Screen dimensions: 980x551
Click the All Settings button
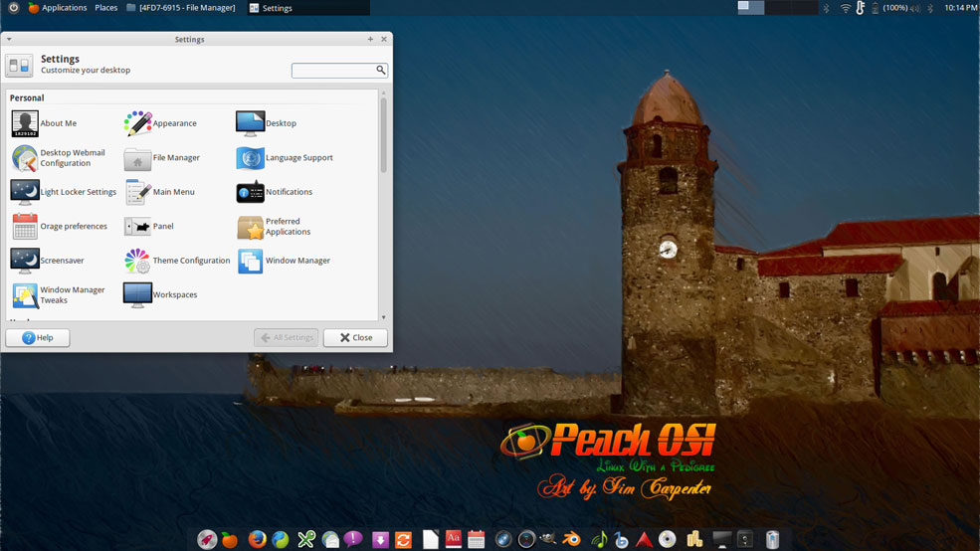tap(287, 338)
